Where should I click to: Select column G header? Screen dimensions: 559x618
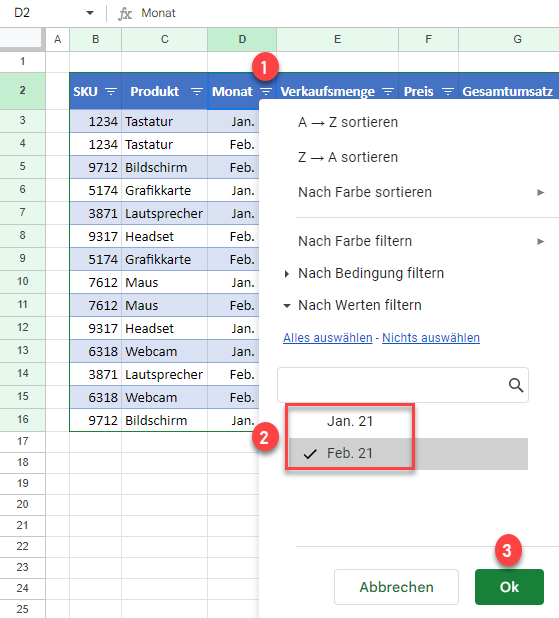pos(509,39)
